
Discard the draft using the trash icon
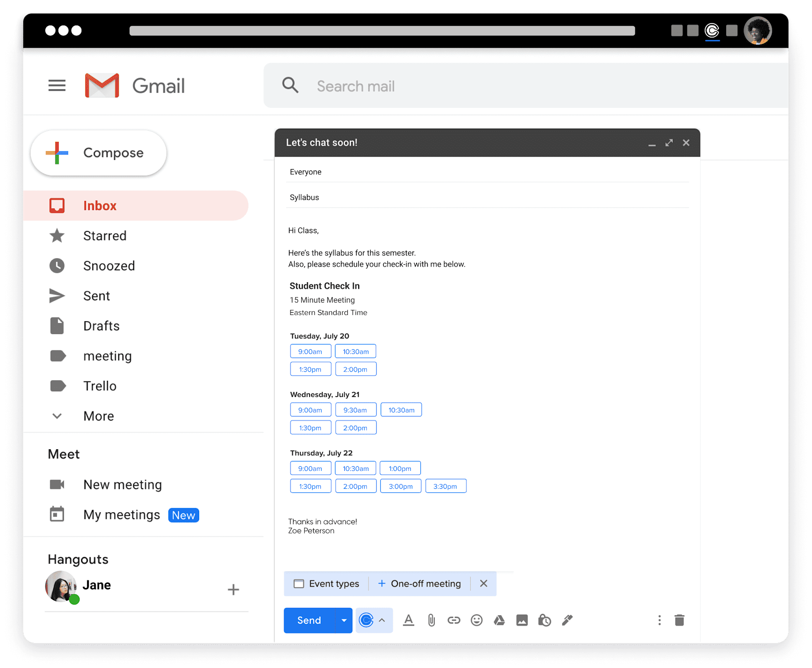point(680,620)
